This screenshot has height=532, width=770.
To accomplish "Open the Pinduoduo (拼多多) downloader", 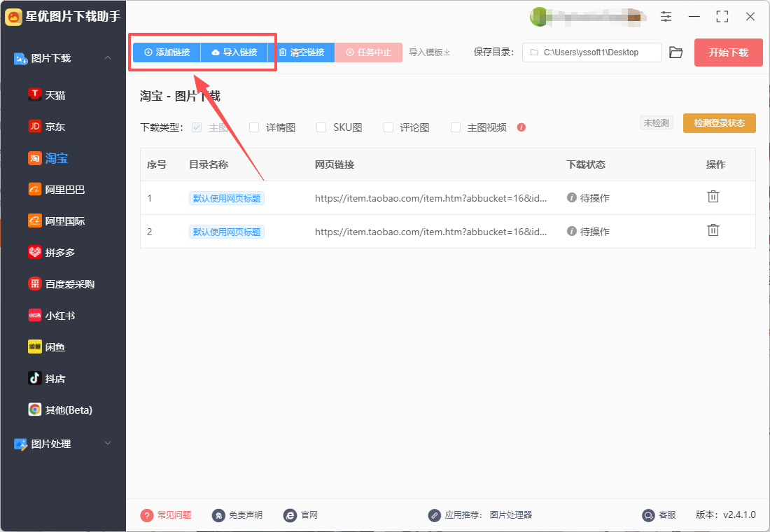I will coord(52,253).
